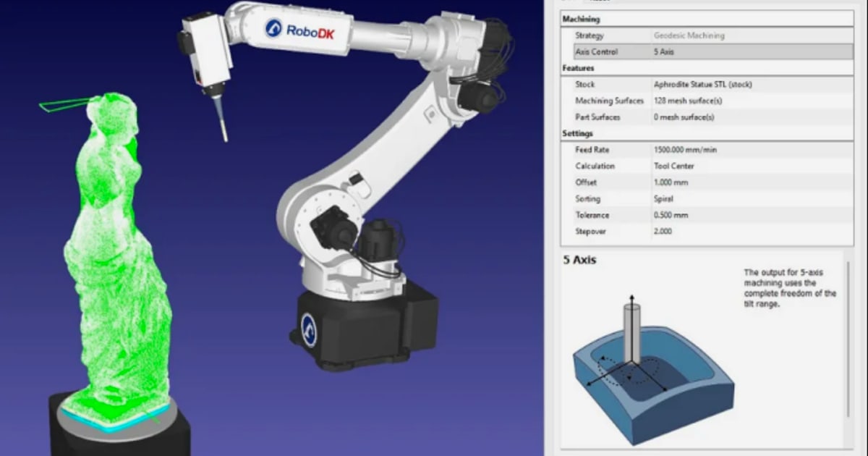Click the '5 Axis' description heading

pyautogui.click(x=580, y=260)
